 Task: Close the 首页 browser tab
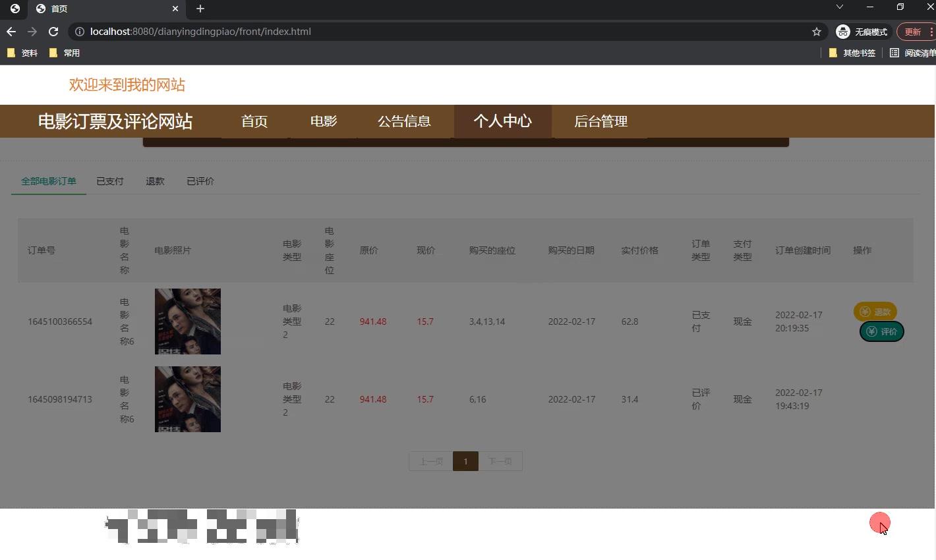click(x=175, y=9)
